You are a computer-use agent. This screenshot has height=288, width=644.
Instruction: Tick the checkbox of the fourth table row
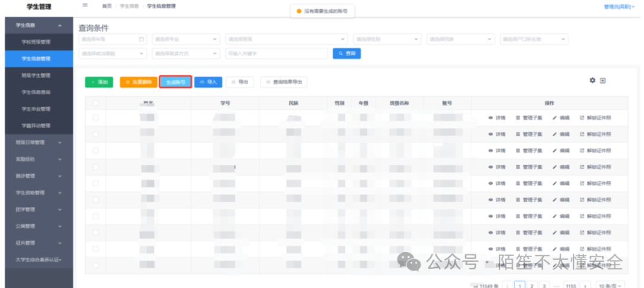tap(95, 167)
